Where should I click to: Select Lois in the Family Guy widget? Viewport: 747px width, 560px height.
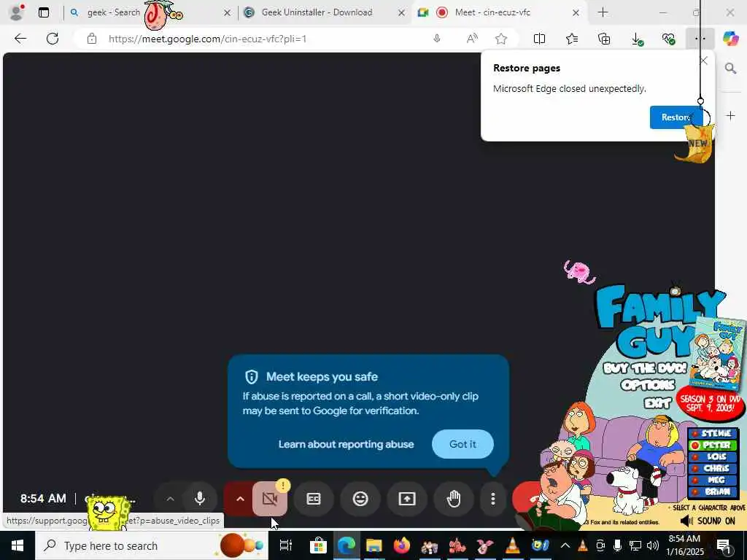[x=712, y=456]
